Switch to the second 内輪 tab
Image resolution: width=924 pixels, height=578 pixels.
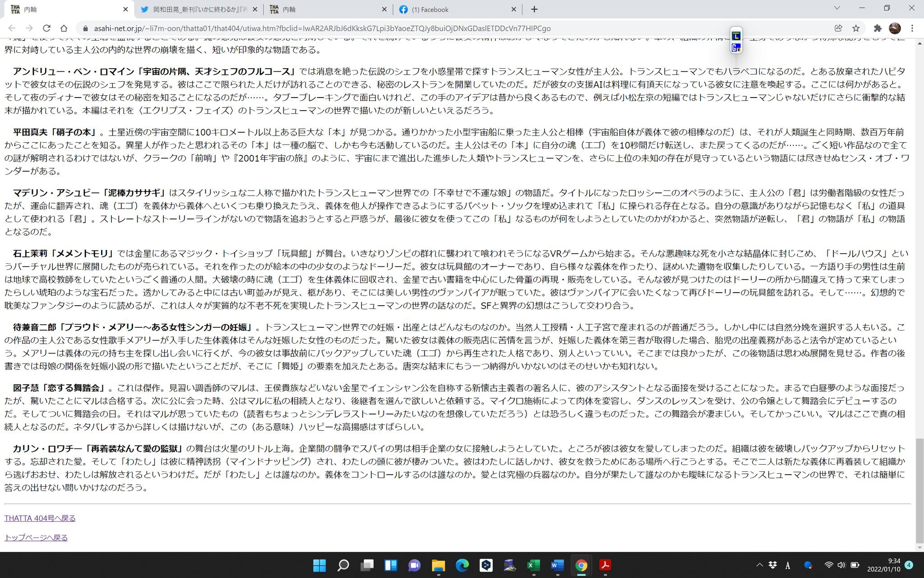(328, 9)
